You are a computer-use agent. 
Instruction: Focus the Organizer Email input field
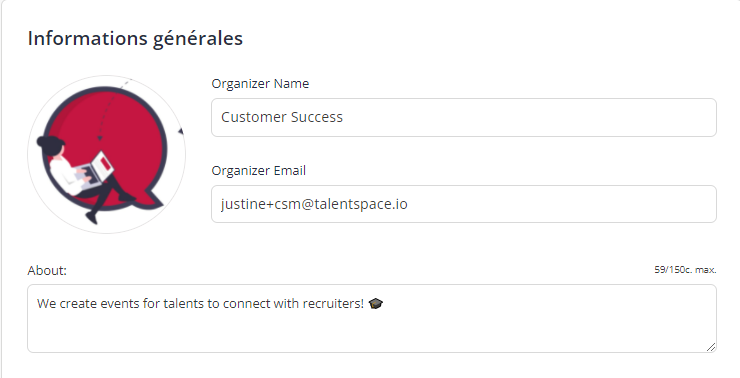tap(463, 204)
